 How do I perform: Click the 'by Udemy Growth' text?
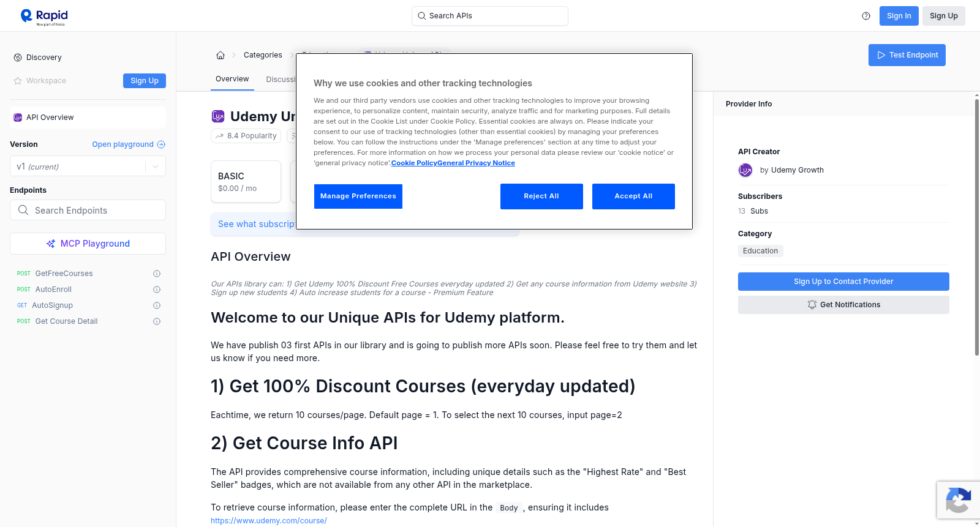[x=791, y=170]
